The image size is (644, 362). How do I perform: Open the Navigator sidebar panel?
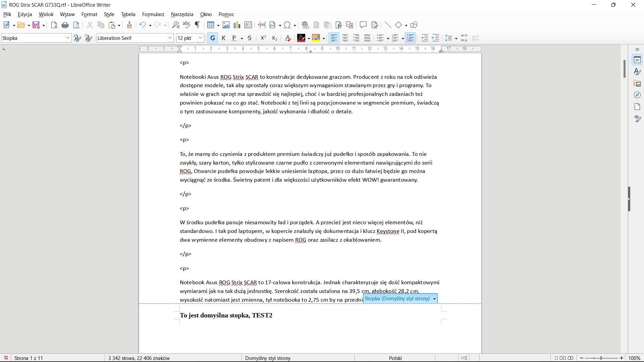[x=637, y=95]
